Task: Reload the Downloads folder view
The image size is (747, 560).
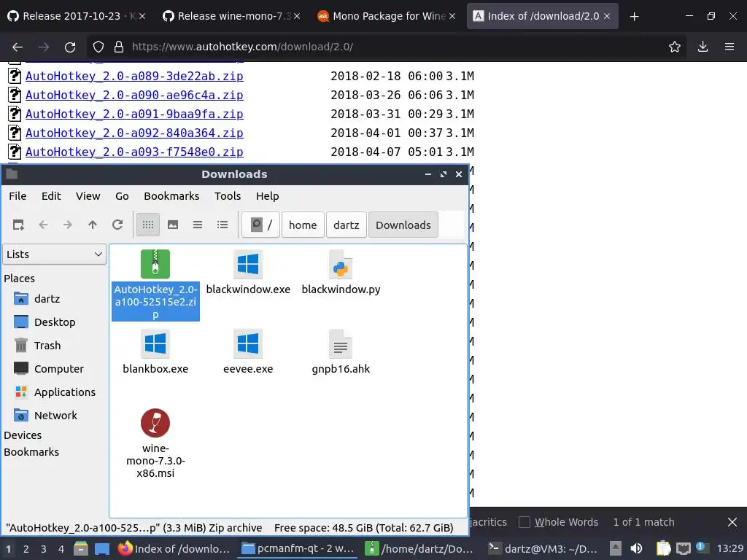Action: (x=117, y=225)
